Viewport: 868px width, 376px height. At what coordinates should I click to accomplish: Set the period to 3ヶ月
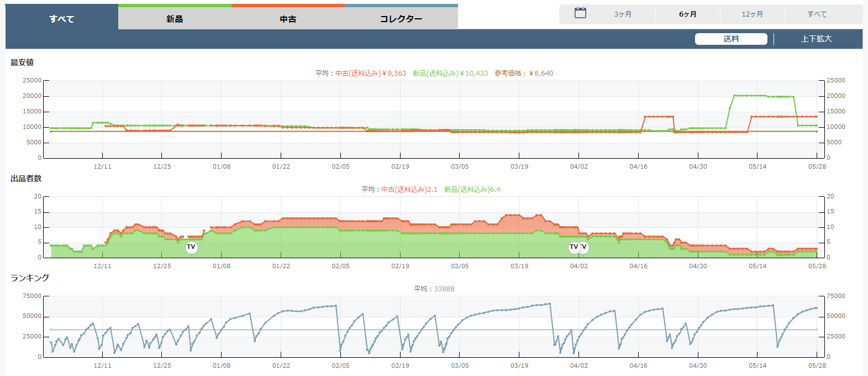click(x=623, y=14)
